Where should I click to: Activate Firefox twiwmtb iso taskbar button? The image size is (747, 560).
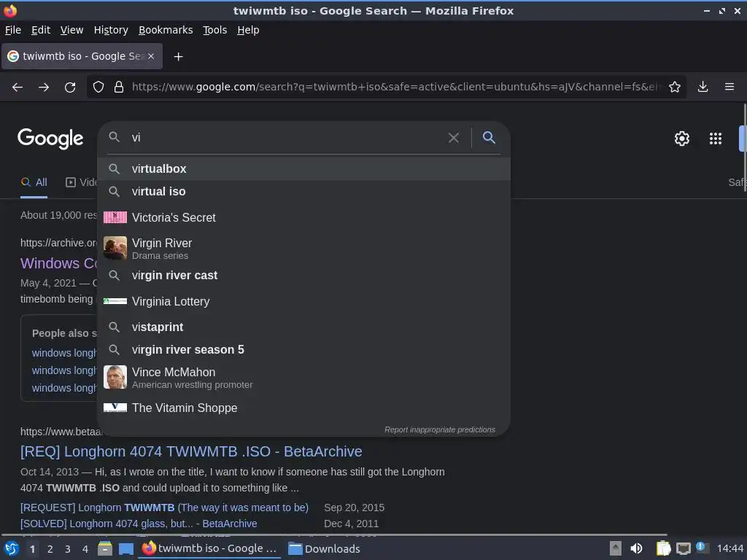(x=209, y=548)
